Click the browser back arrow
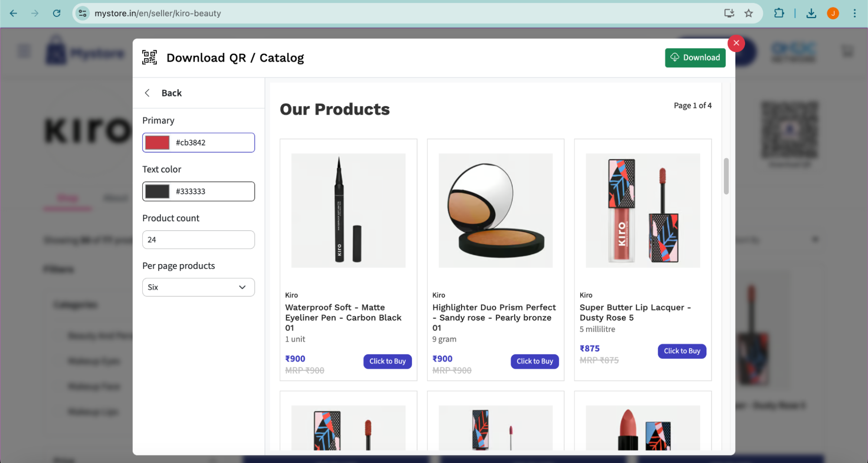 point(13,13)
